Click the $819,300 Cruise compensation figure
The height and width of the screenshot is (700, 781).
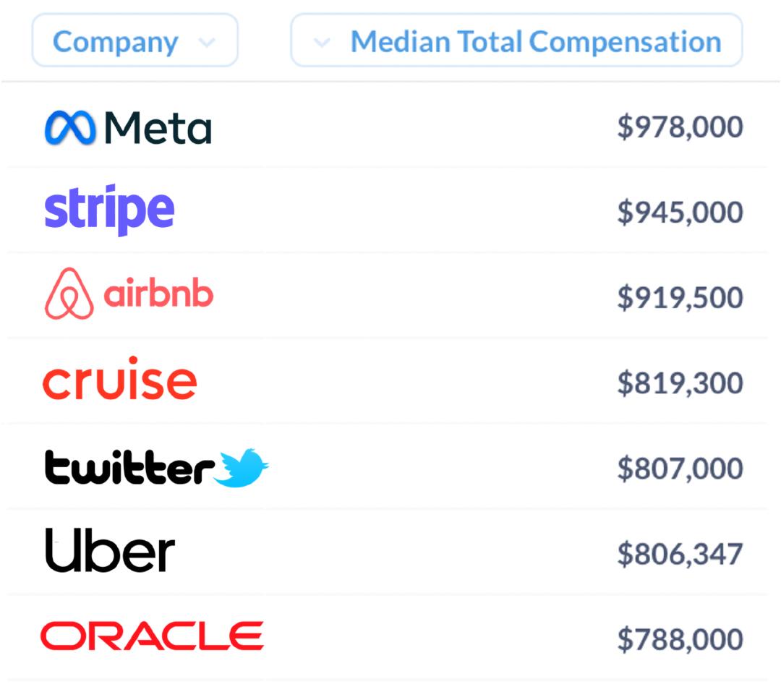tap(680, 383)
